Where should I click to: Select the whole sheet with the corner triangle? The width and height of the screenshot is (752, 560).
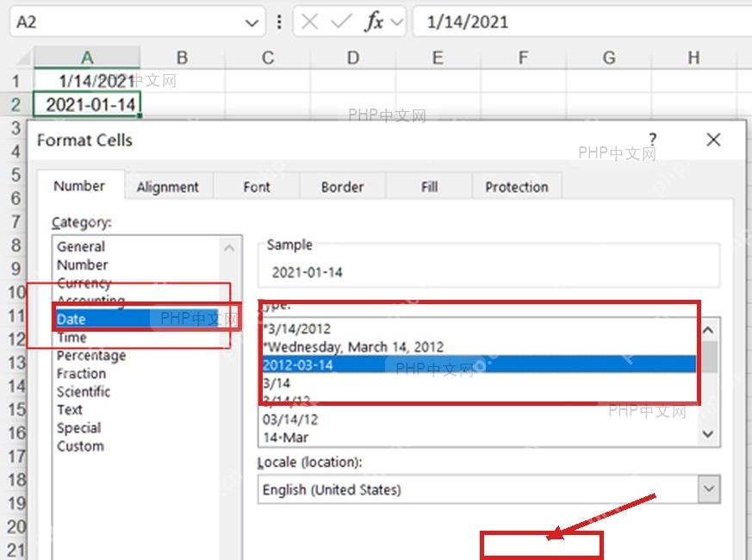tap(22, 58)
